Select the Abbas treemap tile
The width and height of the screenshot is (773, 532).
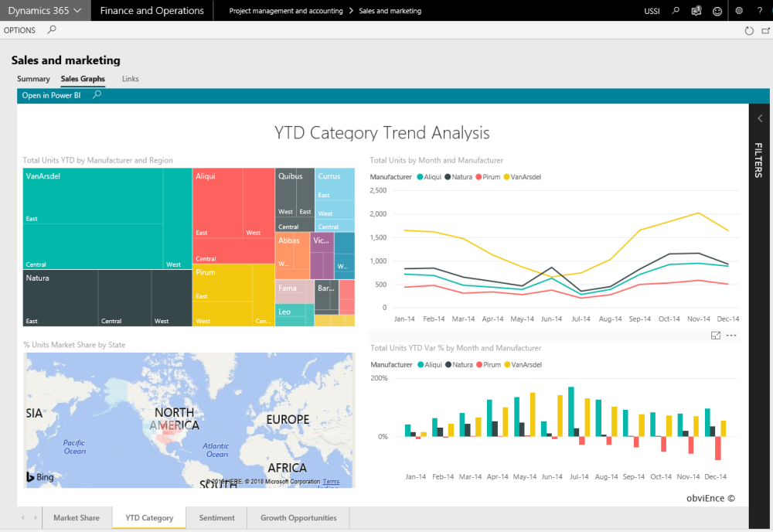tap(292, 256)
